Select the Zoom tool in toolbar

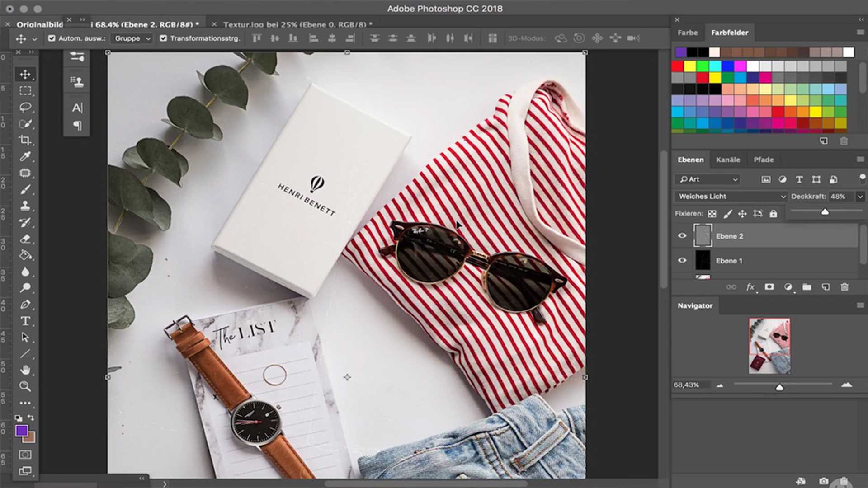click(x=25, y=386)
